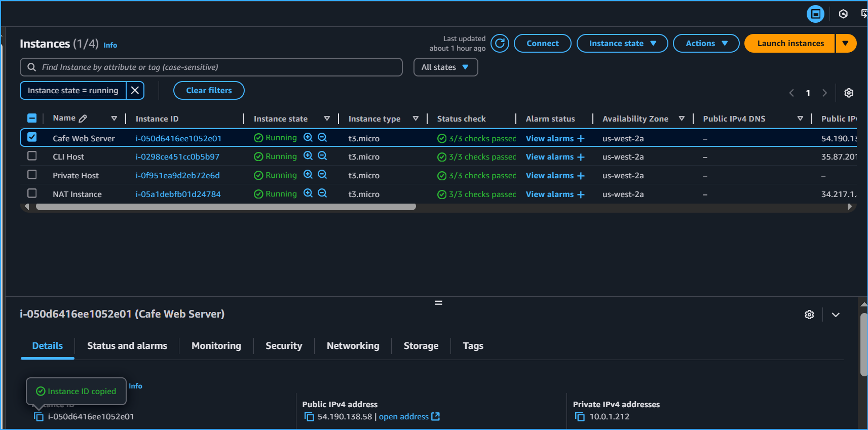Add alarm plus icon for Private Host

(x=581, y=176)
